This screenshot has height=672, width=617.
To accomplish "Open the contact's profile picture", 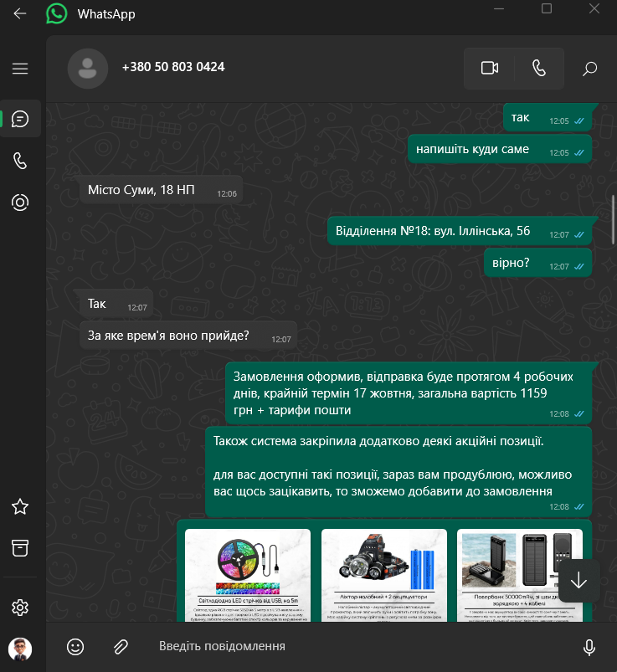I will (87, 69).
